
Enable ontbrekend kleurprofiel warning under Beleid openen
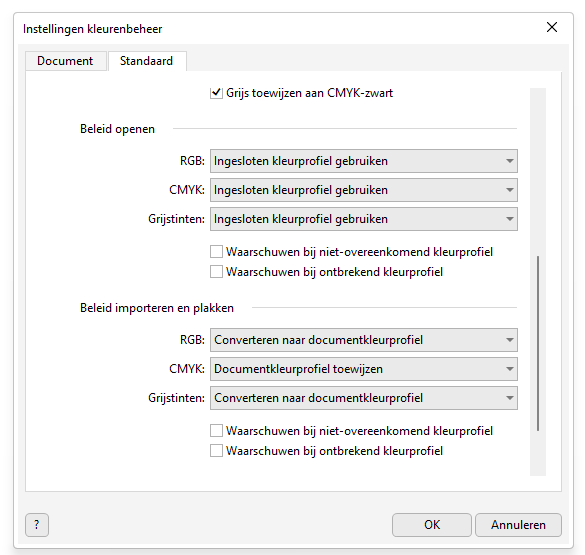pyautogui.click(x=216, y=272)
